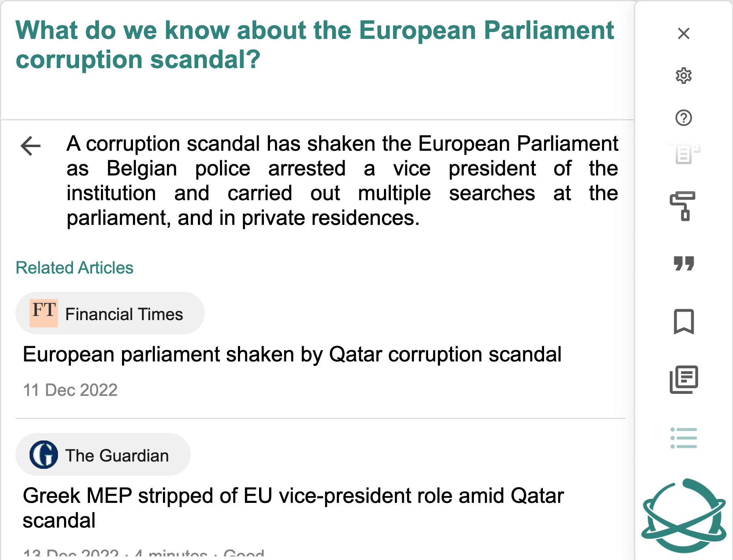Viewport: 733px width, 560px height.
Task: Close the side panel with X
Action: 684,33
